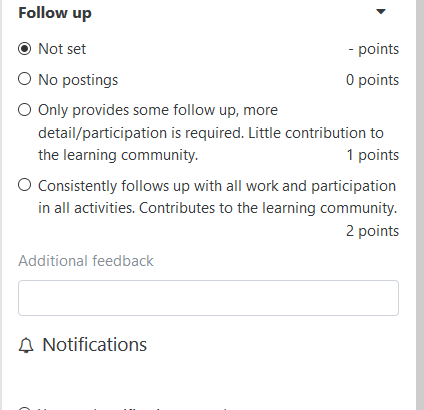The height and width of the screenshot is (410, 424).
Task: Choose the 1 points radio option
Action: [25, 110]
